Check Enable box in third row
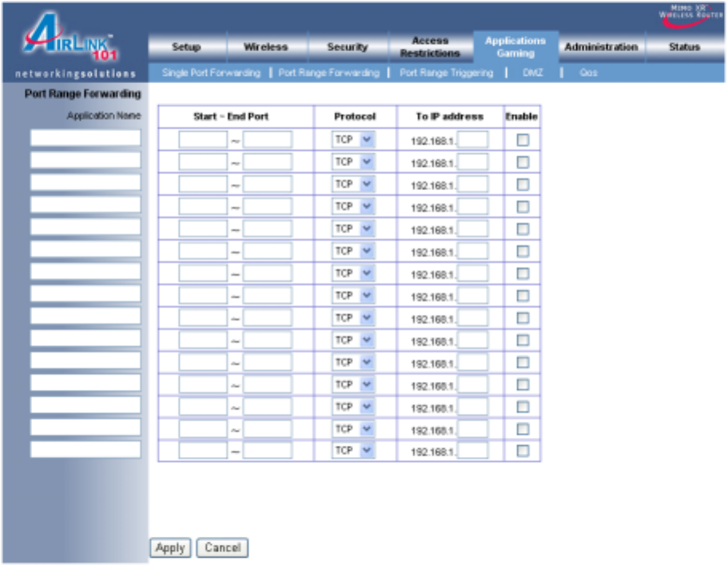This screenshot has height=568, width=728. tap(523, 185)
